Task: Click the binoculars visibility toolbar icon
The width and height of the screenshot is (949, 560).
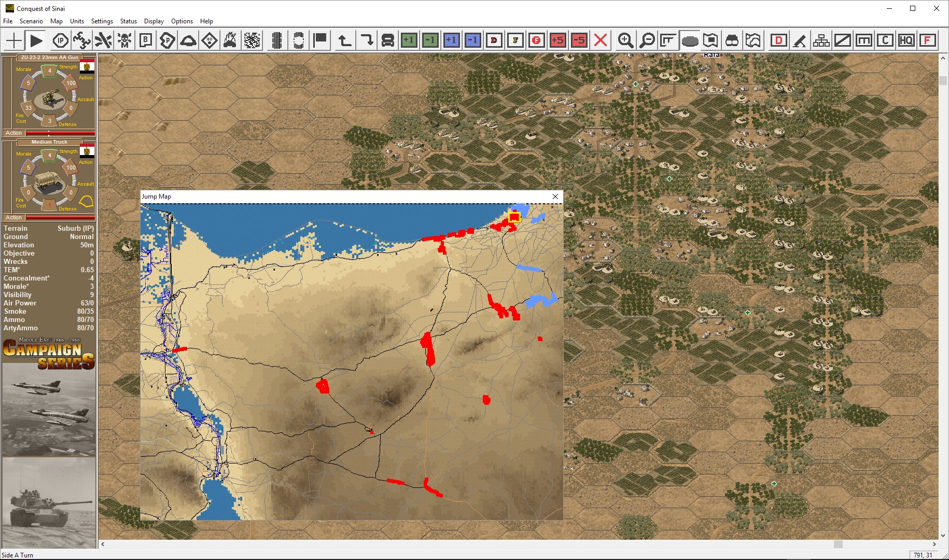Action: 732,40
